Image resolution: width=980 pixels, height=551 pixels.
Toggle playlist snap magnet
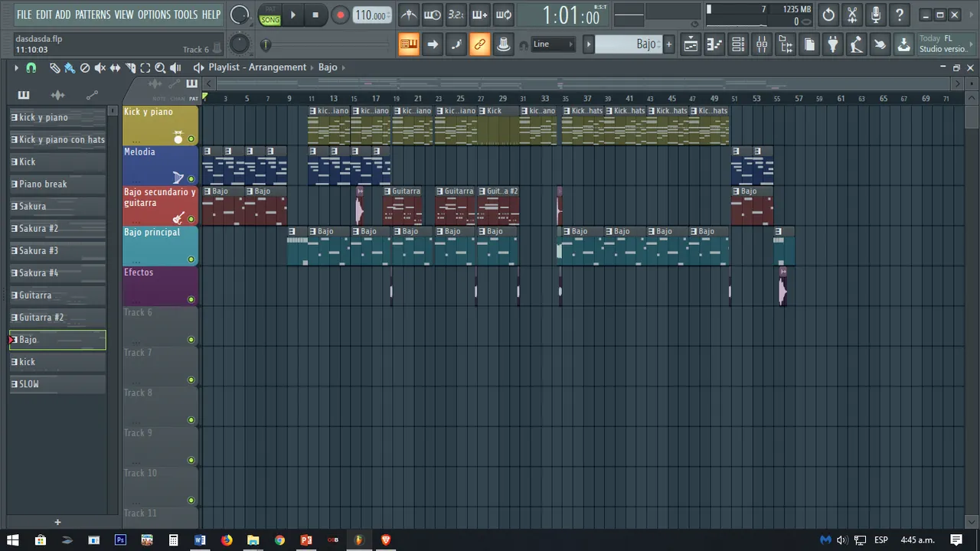(x=31, y=67)
